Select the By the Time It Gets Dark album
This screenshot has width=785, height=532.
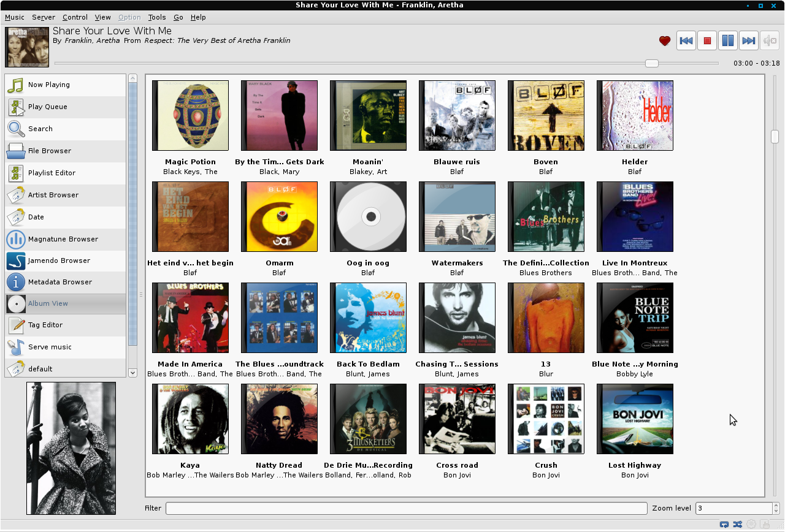(279, 115)
